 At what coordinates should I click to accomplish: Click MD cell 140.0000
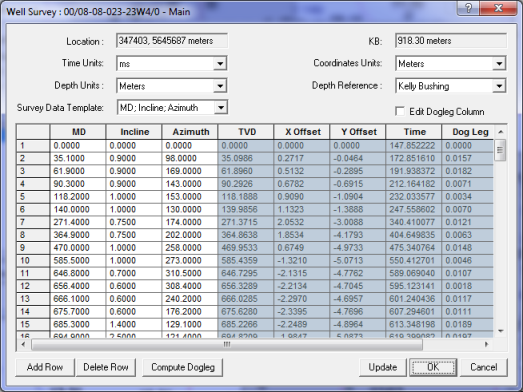[x=78, y=210]
